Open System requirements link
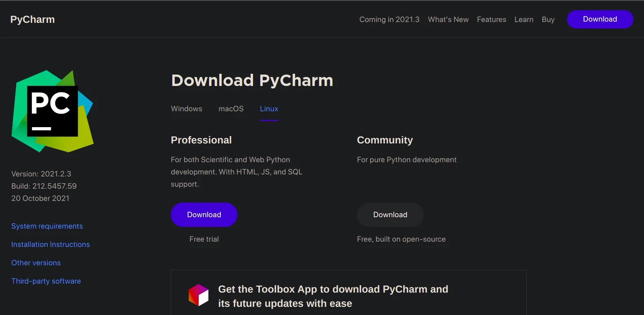The width and height of the screenshot is (644, 315). click(x=47, y=226)
